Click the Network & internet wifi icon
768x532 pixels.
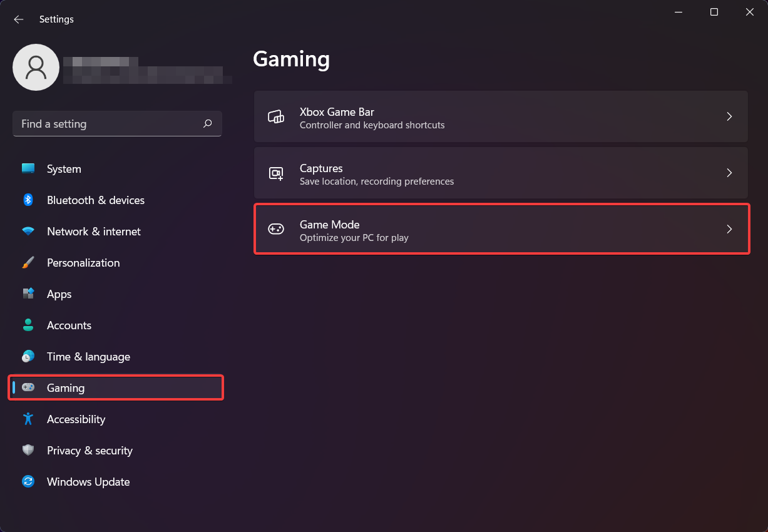point(28,232)
